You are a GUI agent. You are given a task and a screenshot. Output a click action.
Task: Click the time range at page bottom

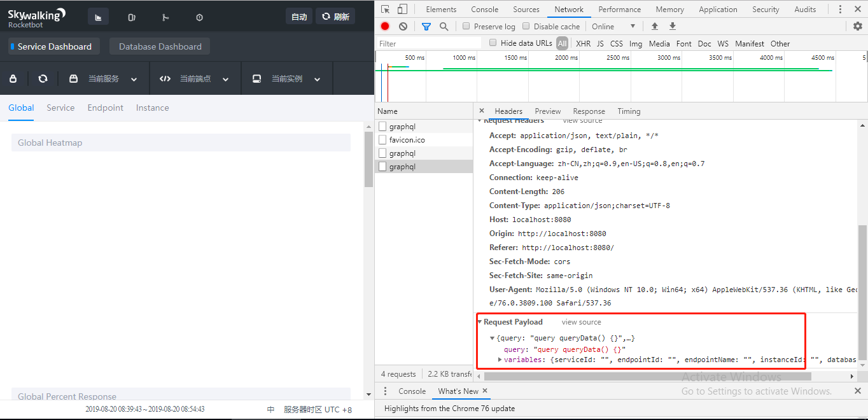pos(145,409)
